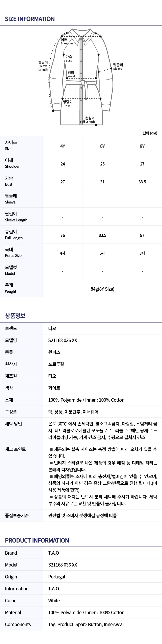Select the 83.5 full length measurement
Viewport: 162px width, 644px height.
pyautogui.click(x=102, y=235)
